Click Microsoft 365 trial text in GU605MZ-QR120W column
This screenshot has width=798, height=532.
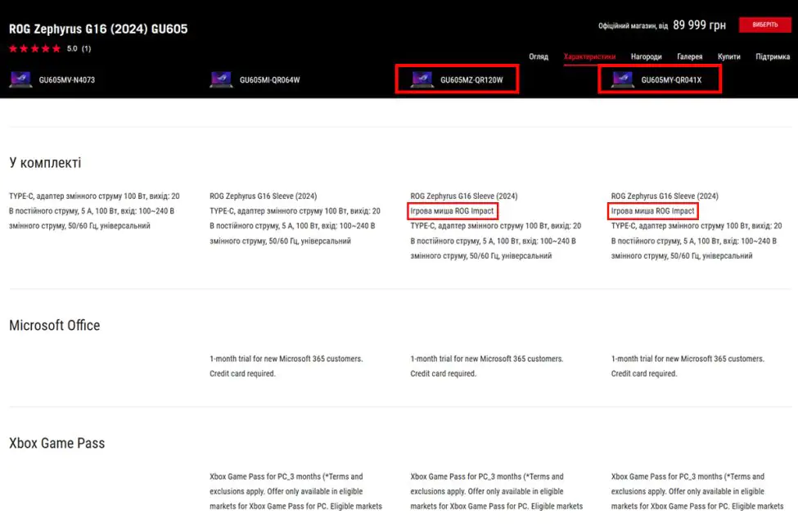487,366
